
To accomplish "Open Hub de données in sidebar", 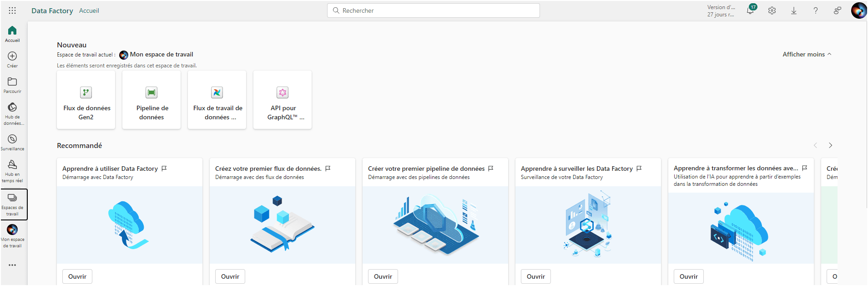I will coord(12,114).
